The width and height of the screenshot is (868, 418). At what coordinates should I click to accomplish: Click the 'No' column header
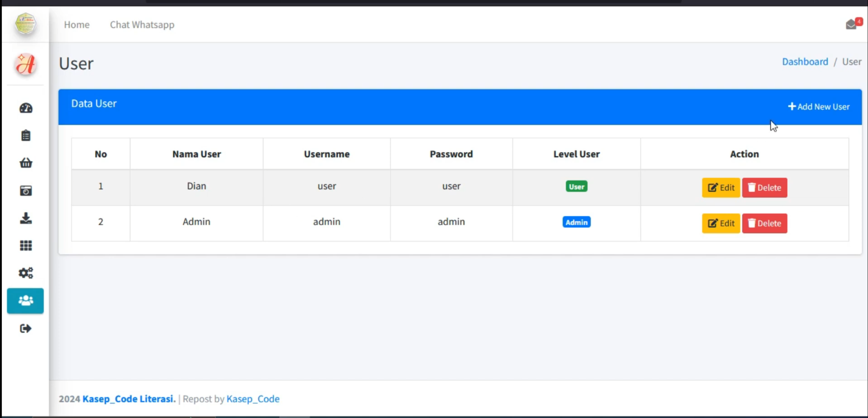pyautogui.click(x=101, y=154)
